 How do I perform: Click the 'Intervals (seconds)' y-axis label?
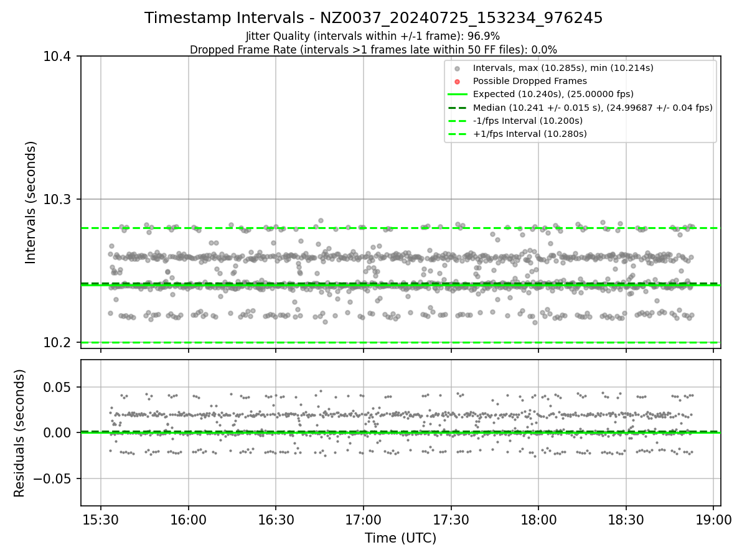click(31, 202)
